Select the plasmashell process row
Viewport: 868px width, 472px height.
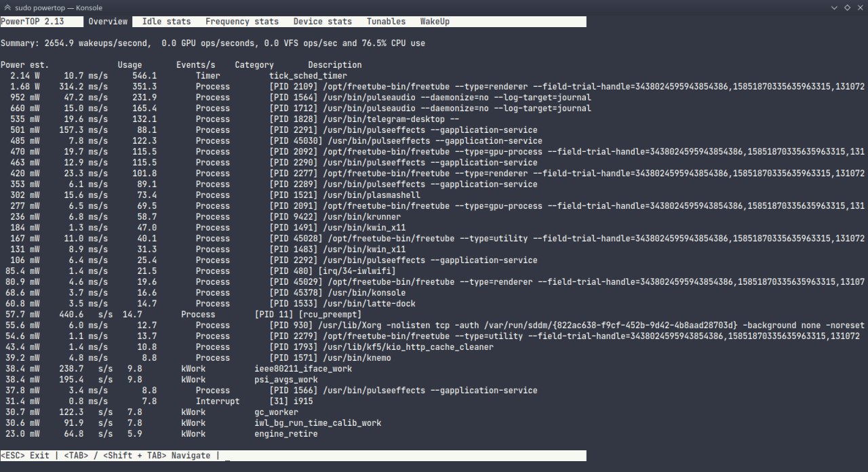tap(215, 195)
